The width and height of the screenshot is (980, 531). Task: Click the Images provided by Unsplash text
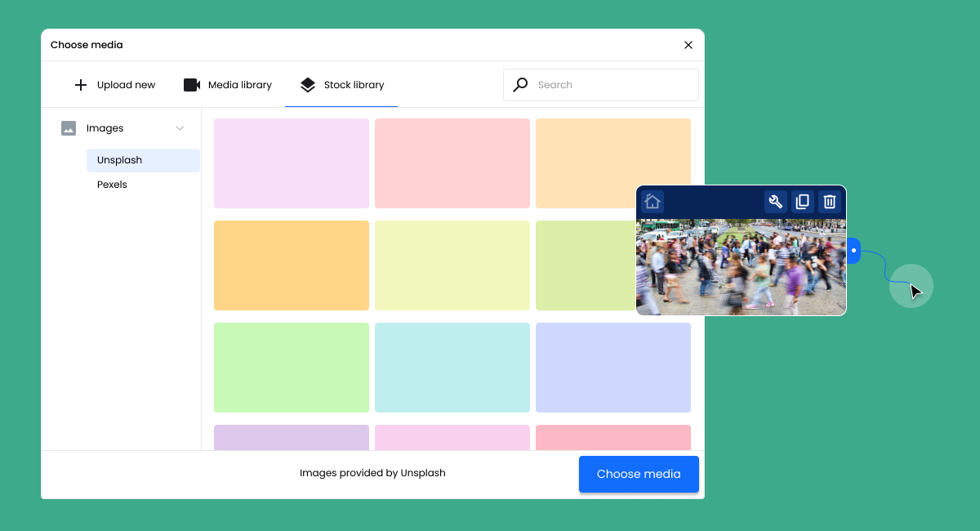pos(372,473)
